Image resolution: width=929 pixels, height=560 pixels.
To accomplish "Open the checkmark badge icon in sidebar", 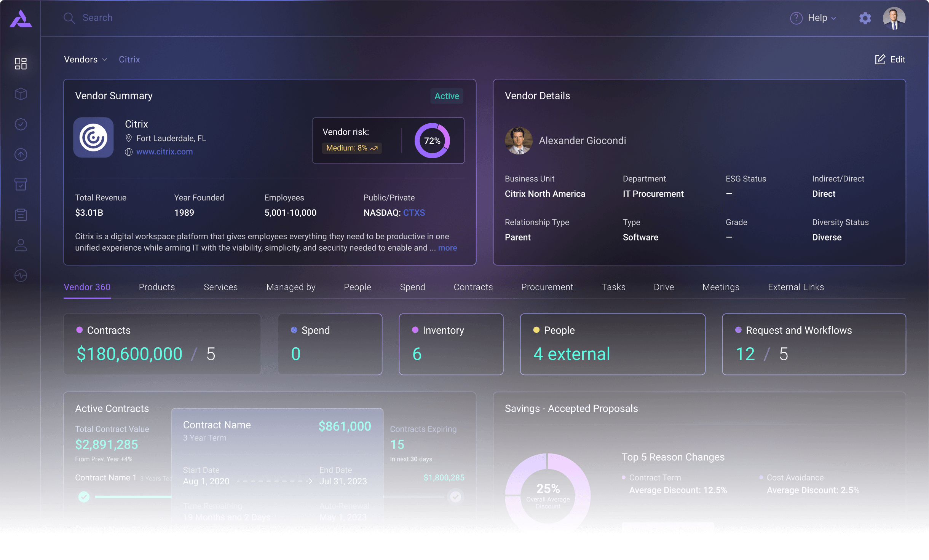I will tap(21, 124).
